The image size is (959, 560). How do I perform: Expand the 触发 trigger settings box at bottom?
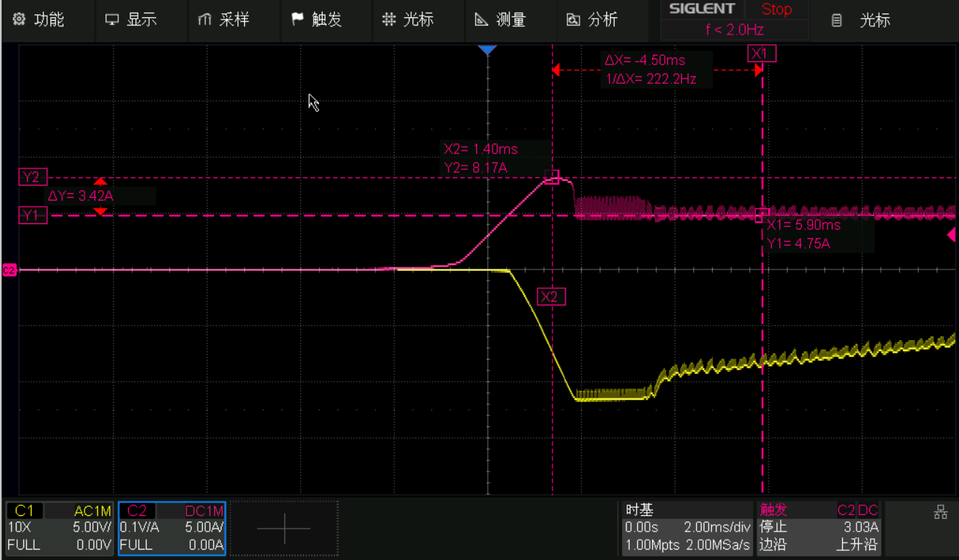(819, 528)
